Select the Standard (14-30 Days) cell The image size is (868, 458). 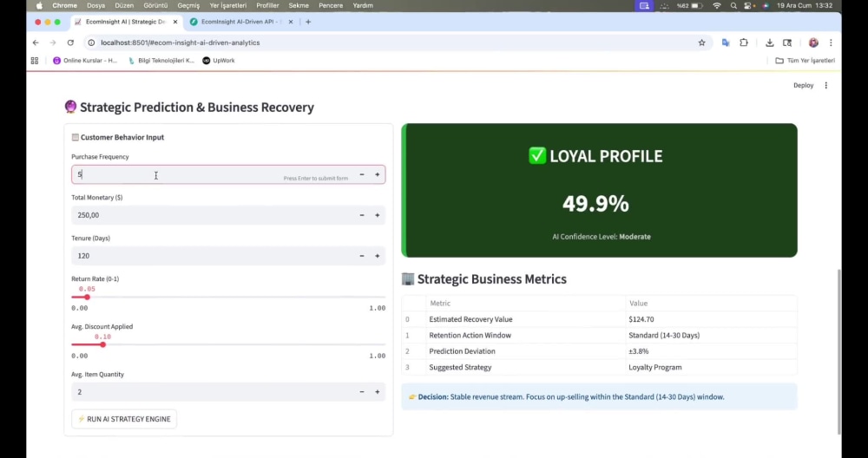[711, 335]
